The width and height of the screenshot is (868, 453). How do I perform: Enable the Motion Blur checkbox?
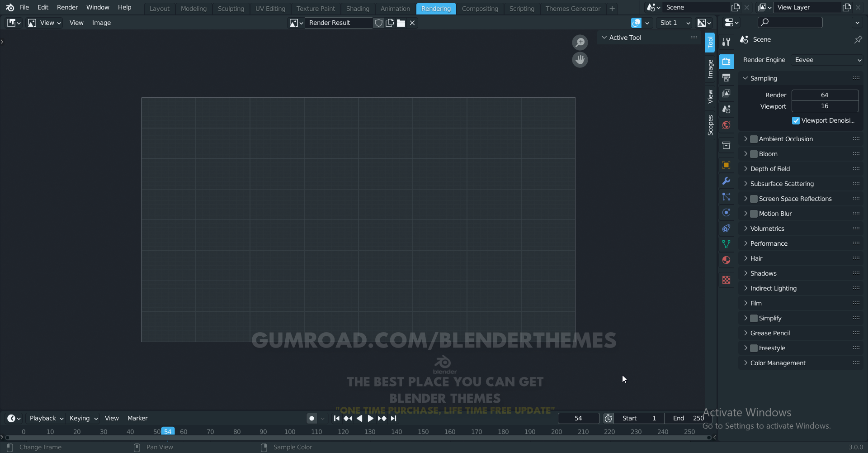point(754,214)
